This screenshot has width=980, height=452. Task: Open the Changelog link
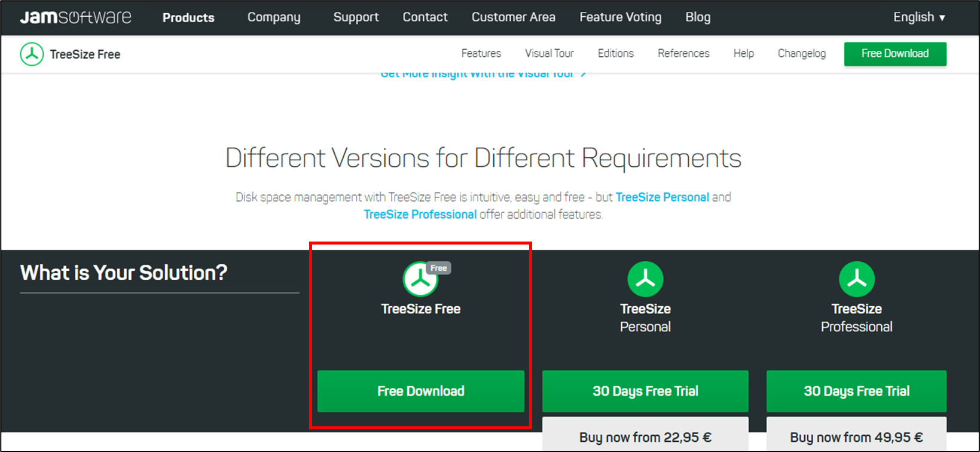(802, 54)
